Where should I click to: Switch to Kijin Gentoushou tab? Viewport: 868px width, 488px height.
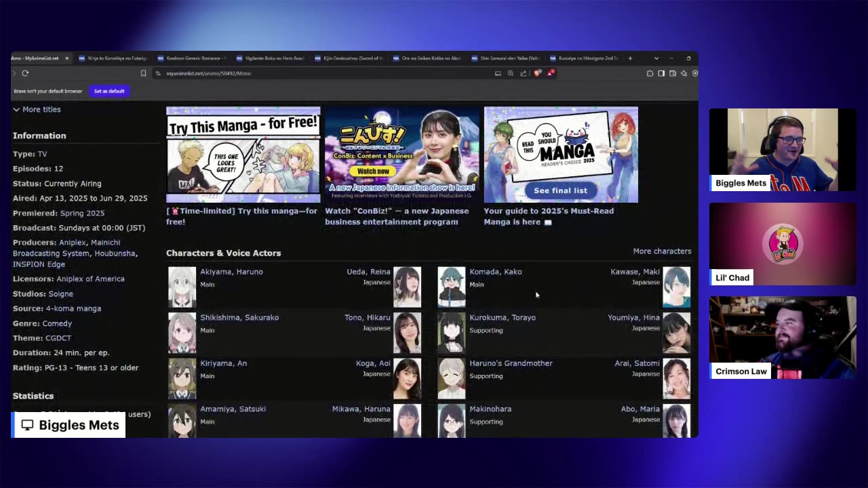tap(349, 58)
